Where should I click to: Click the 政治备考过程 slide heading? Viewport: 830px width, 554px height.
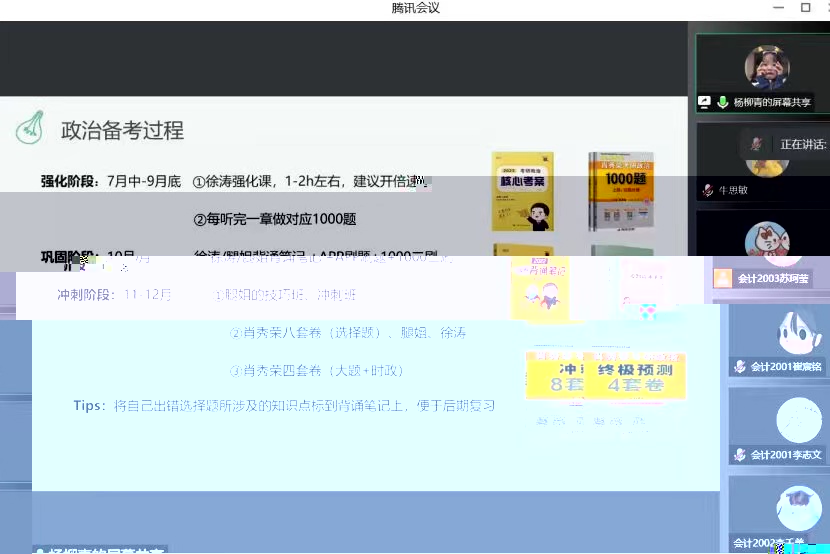click(x=122, y=130)
